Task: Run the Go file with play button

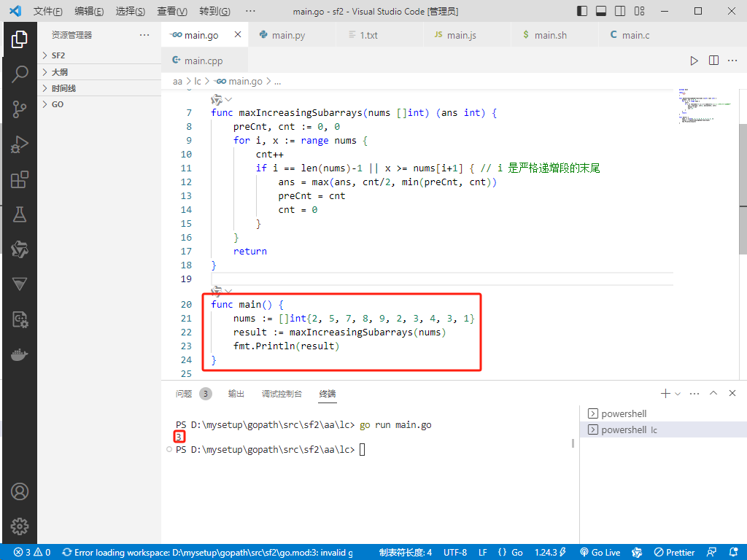Action: (x=694, y=61)
